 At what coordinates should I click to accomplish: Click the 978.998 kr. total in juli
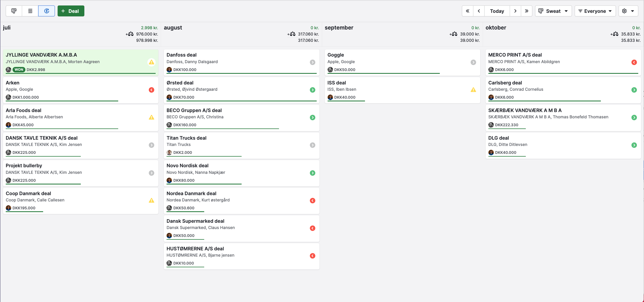[x=147, y=40]
